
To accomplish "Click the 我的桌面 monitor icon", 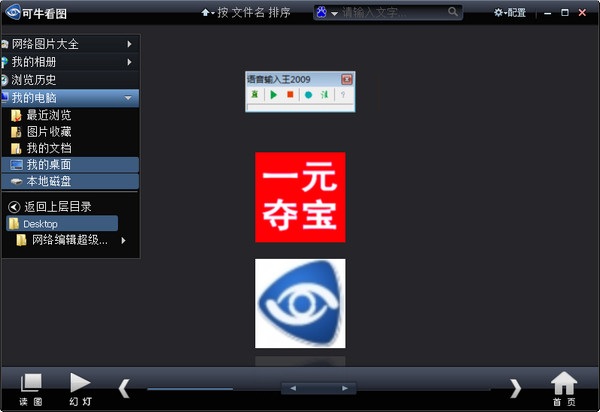I will tap(16, 165).
